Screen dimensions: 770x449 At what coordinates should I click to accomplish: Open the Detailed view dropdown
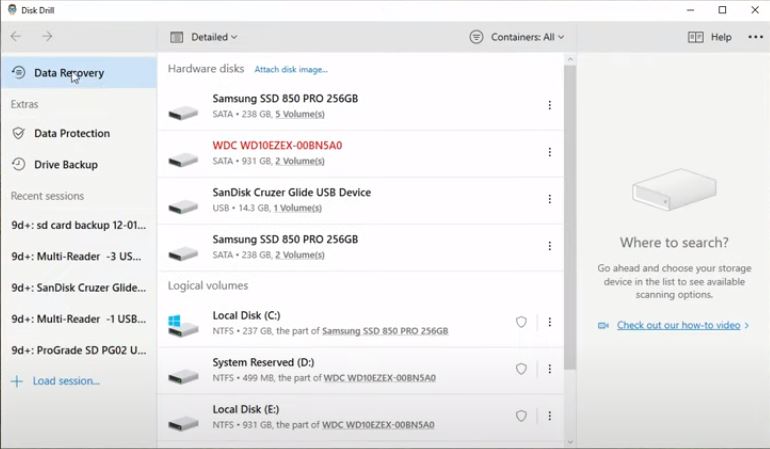pyautogui.click(x=214, y=37)
